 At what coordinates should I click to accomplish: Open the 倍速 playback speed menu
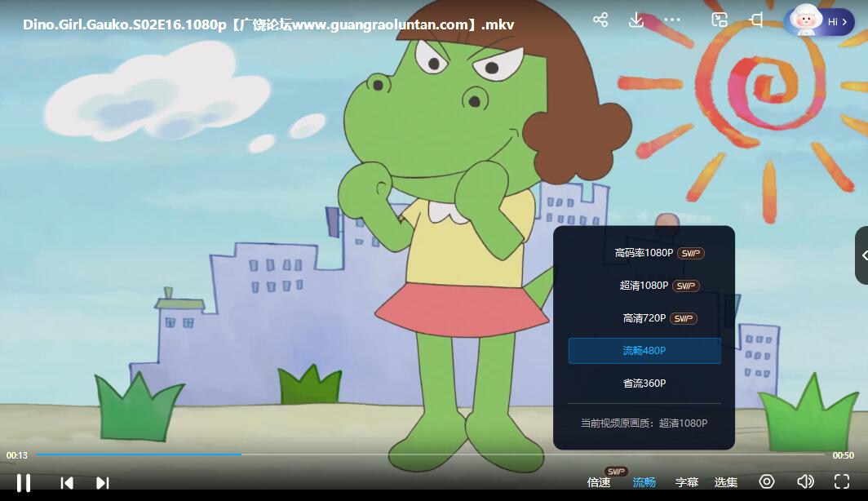coord(599,482)
